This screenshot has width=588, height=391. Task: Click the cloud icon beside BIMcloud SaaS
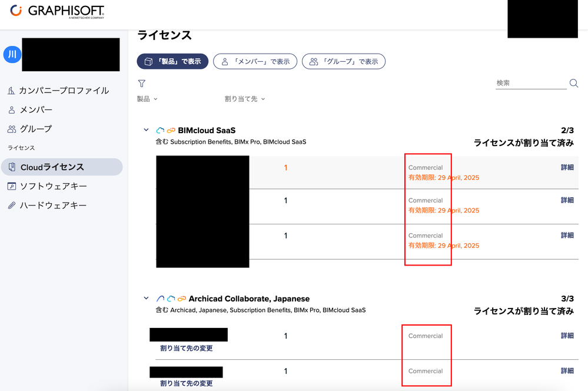160,130
